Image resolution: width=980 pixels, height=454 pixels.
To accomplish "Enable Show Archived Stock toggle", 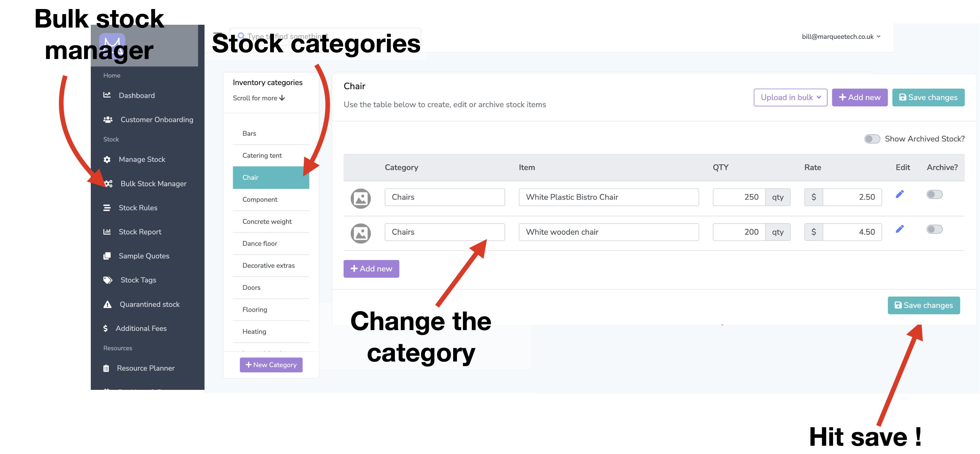I will click(x=872, y=139).
